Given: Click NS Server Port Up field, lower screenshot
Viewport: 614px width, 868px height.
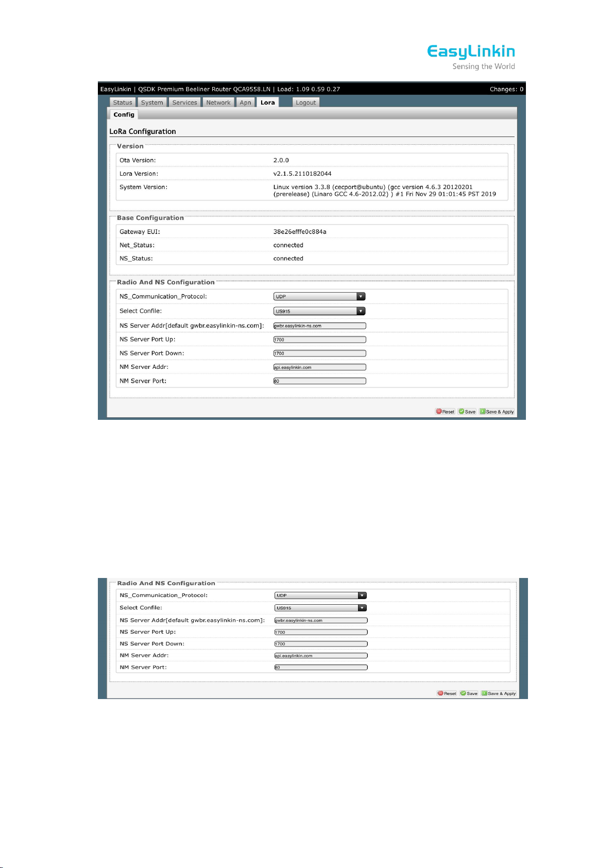Looking at the screenshot, I should [x=321, y=632].
